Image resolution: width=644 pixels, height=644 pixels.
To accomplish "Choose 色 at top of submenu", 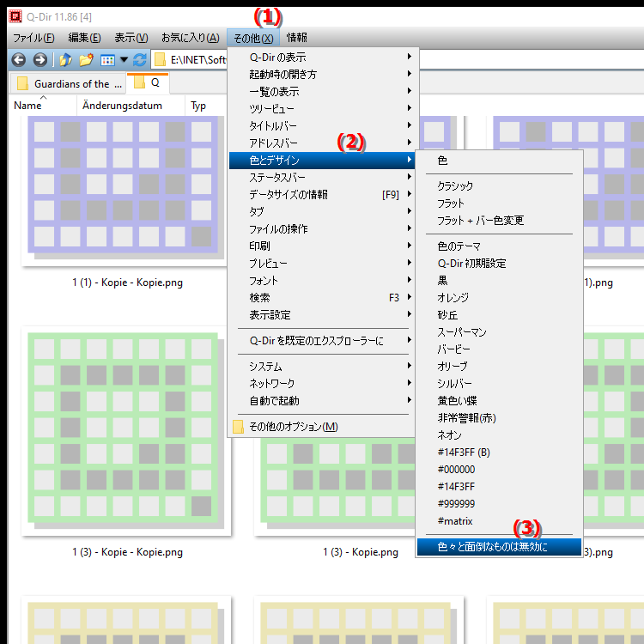I will (x=499, y=161).
